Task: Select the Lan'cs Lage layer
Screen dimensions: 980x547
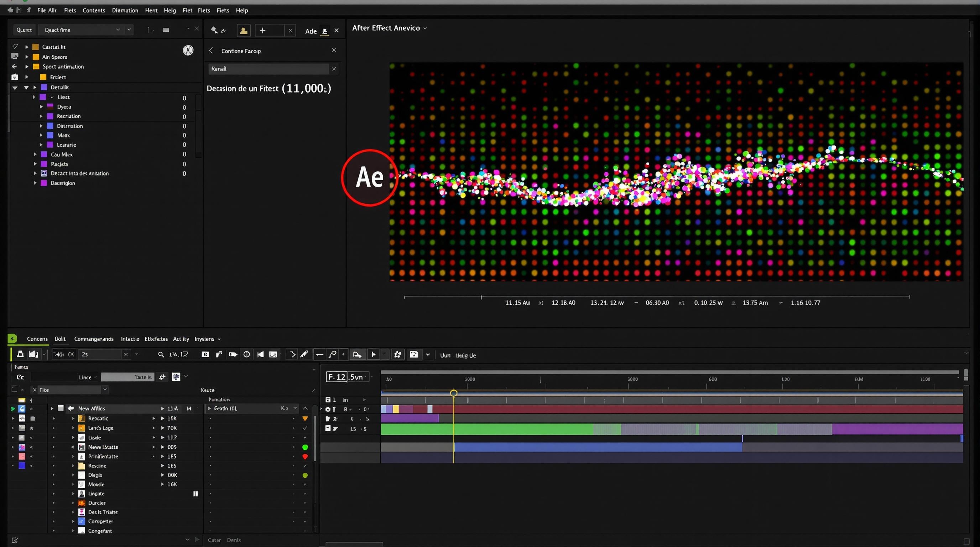Action: pos(101,428)
